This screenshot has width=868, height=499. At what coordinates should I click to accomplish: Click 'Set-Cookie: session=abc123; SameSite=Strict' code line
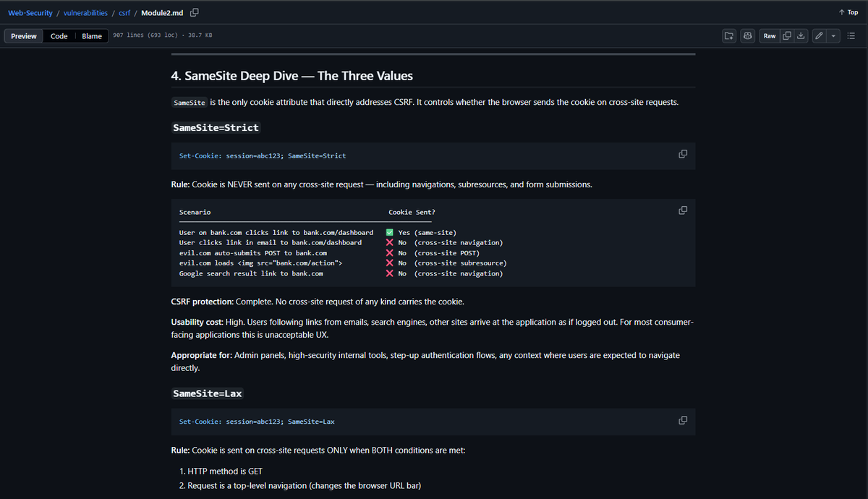tap(263, 155)
